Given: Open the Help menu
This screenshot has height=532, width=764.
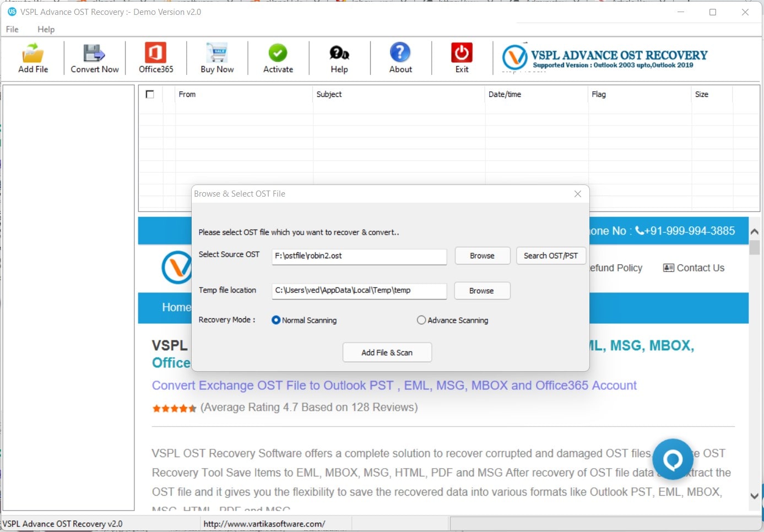Looking at the screenshot, I should click(46, 29).
